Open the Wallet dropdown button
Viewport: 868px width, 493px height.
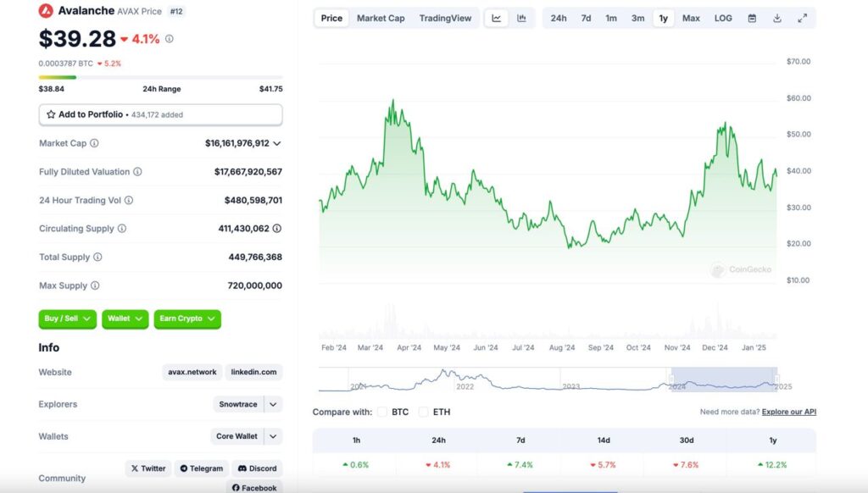pyautogui.click(x=125, y=319)
